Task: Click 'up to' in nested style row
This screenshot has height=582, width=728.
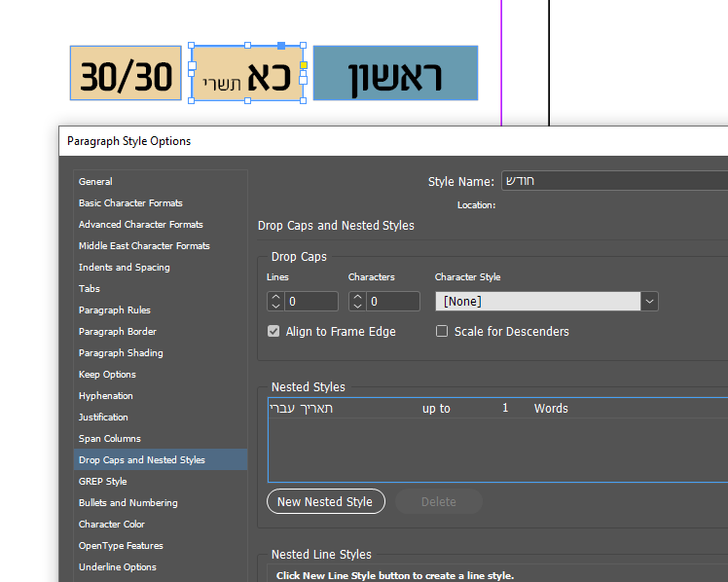Action: [x=436, y=409]
